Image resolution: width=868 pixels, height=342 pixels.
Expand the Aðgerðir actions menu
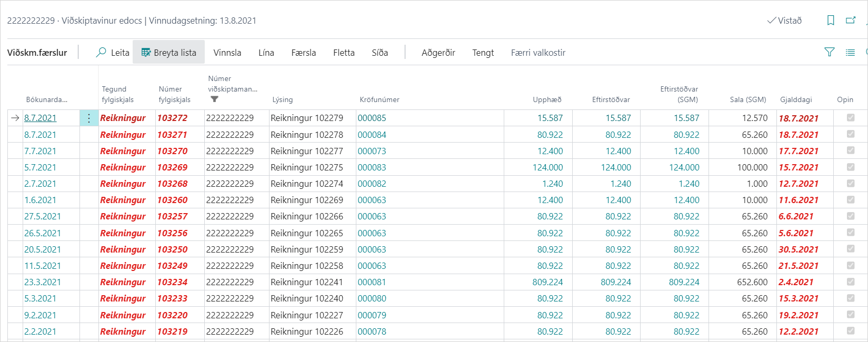coord(438,53)
